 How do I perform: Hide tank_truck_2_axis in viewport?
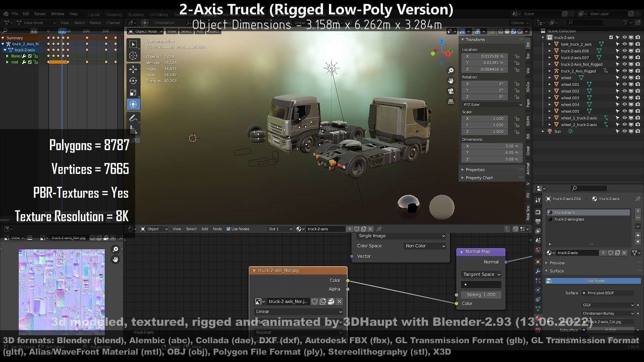click(x=625, y=44)
